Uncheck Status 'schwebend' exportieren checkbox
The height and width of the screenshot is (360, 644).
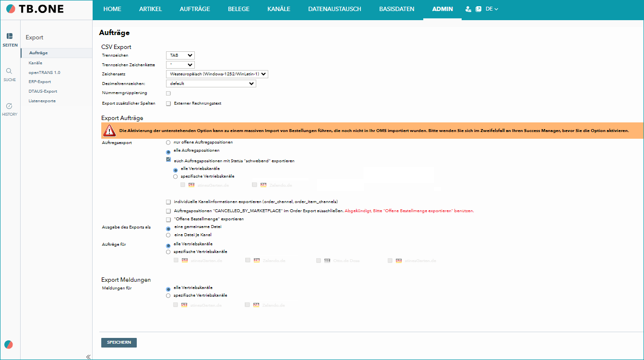(168, 160)
